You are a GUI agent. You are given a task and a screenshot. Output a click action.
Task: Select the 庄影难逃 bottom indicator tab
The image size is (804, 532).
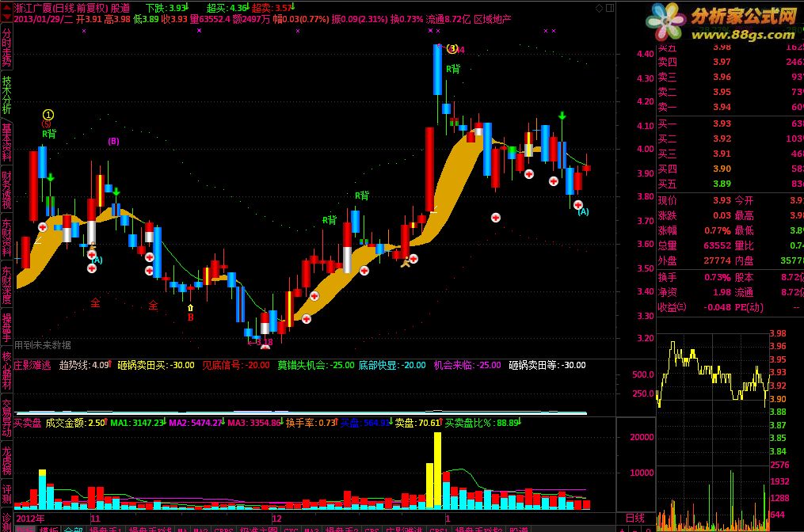click(404, 530)
